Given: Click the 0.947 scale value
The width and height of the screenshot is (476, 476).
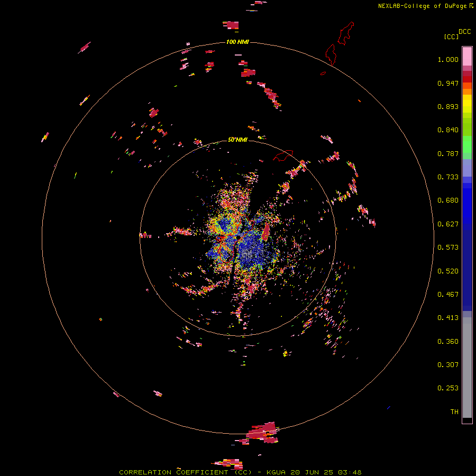Looking at the screenshot, I should [x=448, y=83].
